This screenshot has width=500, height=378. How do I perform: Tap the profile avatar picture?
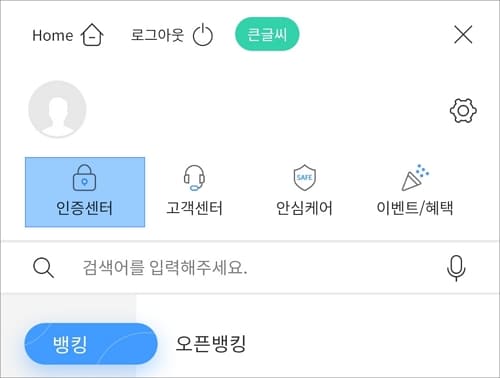point(57,109)
